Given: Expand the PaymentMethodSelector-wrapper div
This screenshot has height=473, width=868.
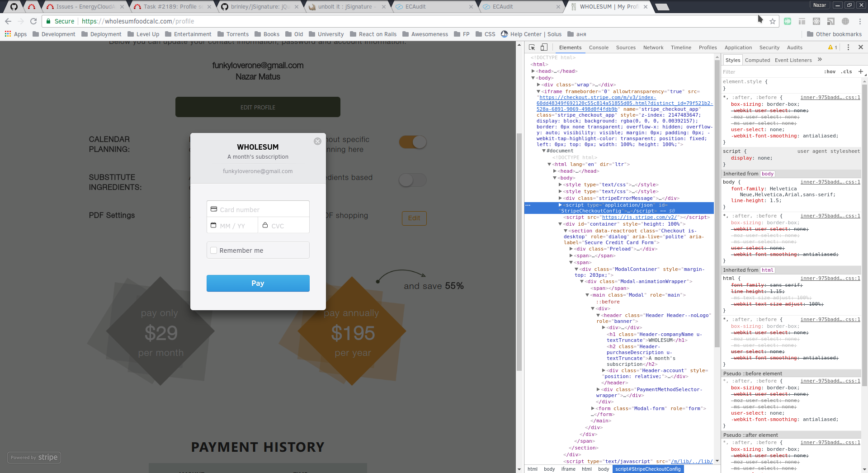Looking at the screenshot, I should click(x=598, y=389).
